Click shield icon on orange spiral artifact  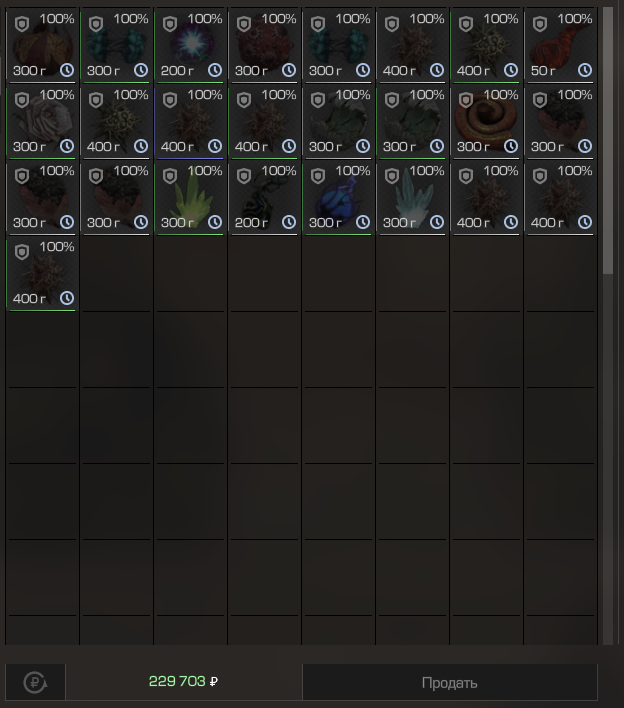coord(466,100)
